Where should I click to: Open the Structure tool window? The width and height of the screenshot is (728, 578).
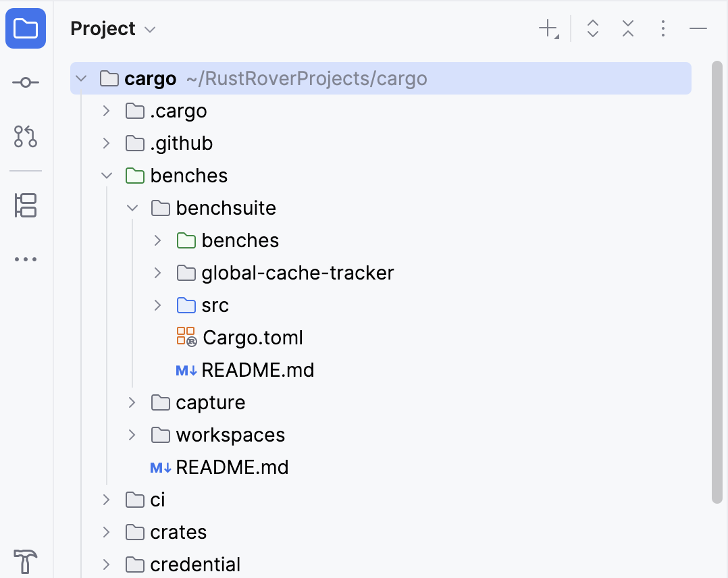tap(25, 205)
